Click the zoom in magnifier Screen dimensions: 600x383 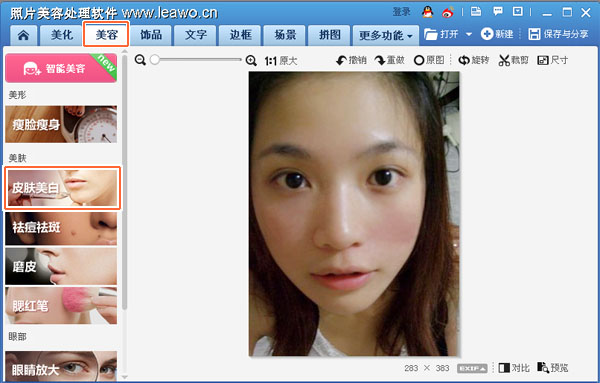click(251, 60)
